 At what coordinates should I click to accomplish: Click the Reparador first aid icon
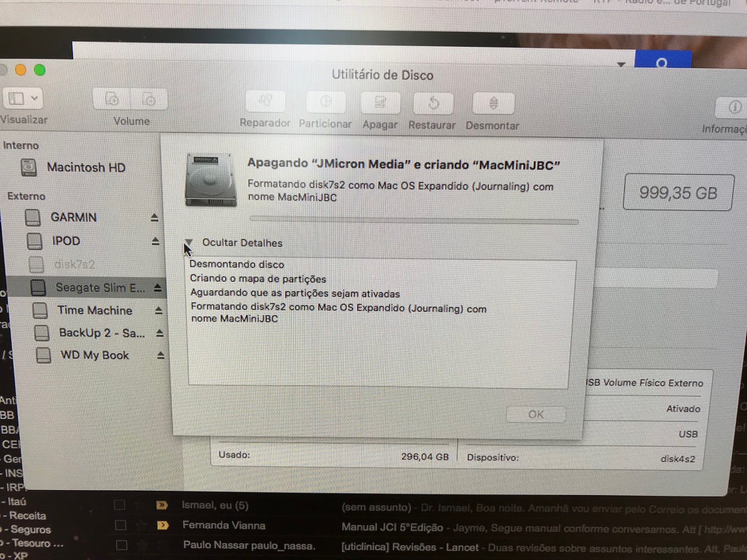[x=265, y=101]
